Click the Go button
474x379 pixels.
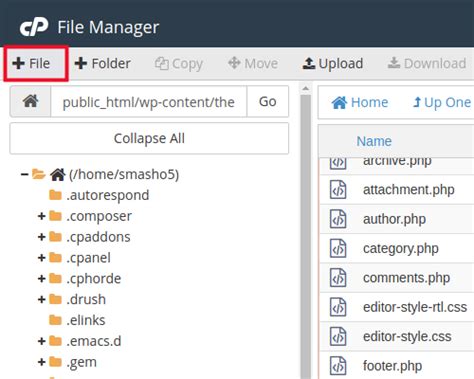tap(268, 101)
